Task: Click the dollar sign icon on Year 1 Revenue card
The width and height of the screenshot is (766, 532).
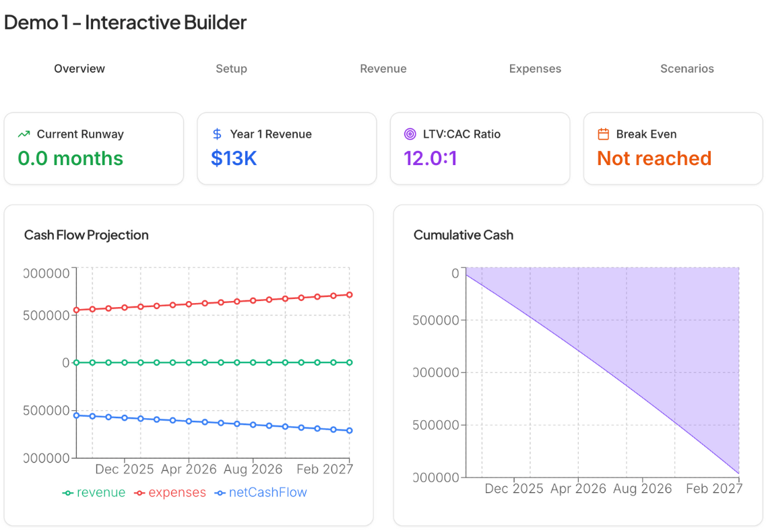Action: 216,133
